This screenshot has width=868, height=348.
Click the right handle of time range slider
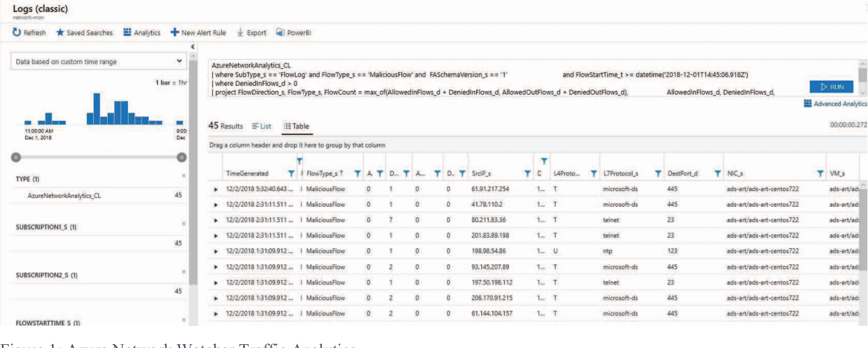tap(182, 157)
